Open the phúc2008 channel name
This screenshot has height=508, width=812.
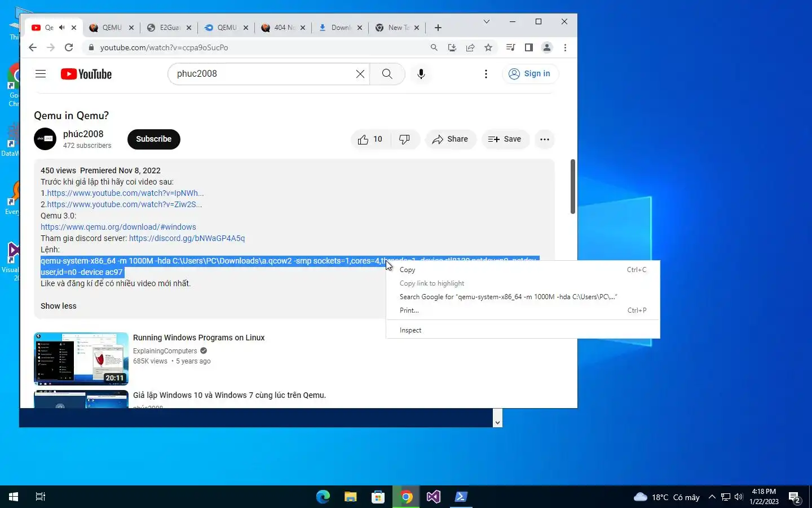tap(83, 134)
